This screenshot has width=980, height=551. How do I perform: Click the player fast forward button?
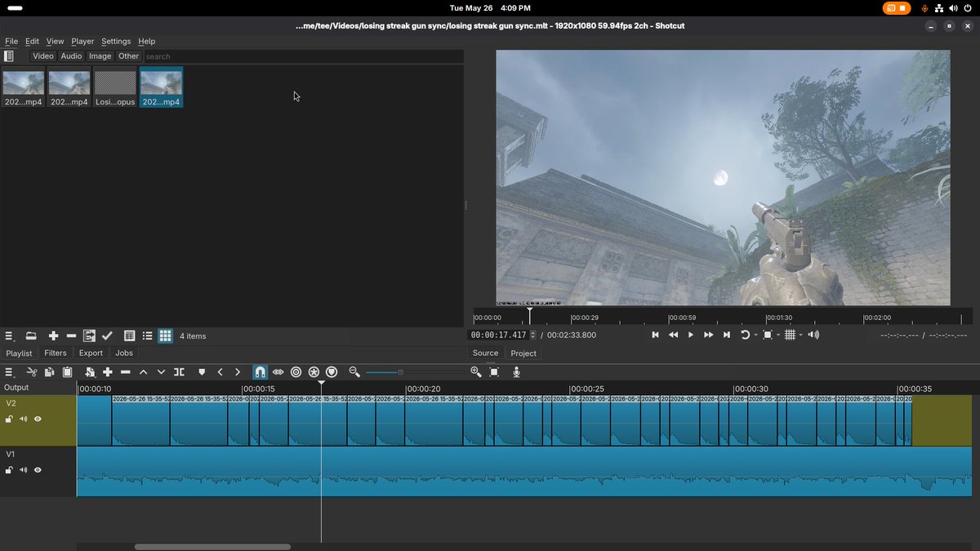click(709, 335)
